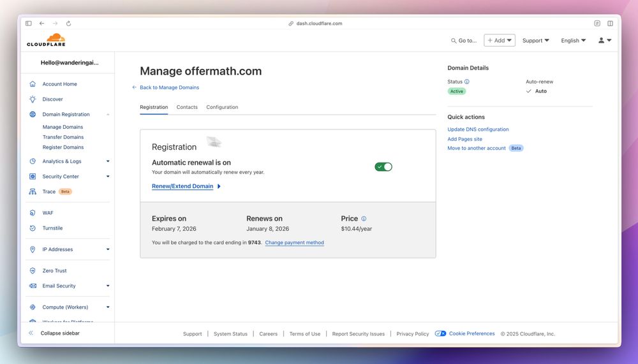Click Renew/Extend Domain link
Image resolution: width=638 pixels, height=364 pixels.
(182, 186)
